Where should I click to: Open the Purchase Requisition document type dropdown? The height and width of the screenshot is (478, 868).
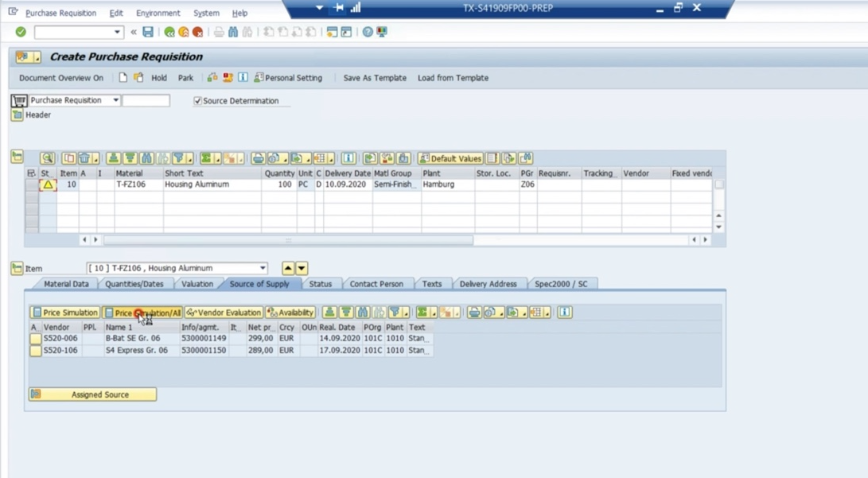coord(115,100)
